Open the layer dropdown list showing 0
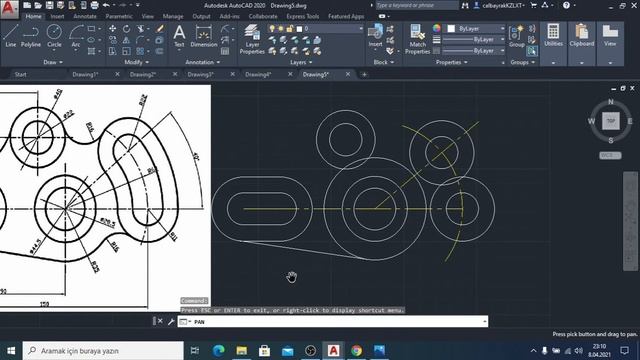The height and width of the screenshot is (360, 640). [315, 29]
